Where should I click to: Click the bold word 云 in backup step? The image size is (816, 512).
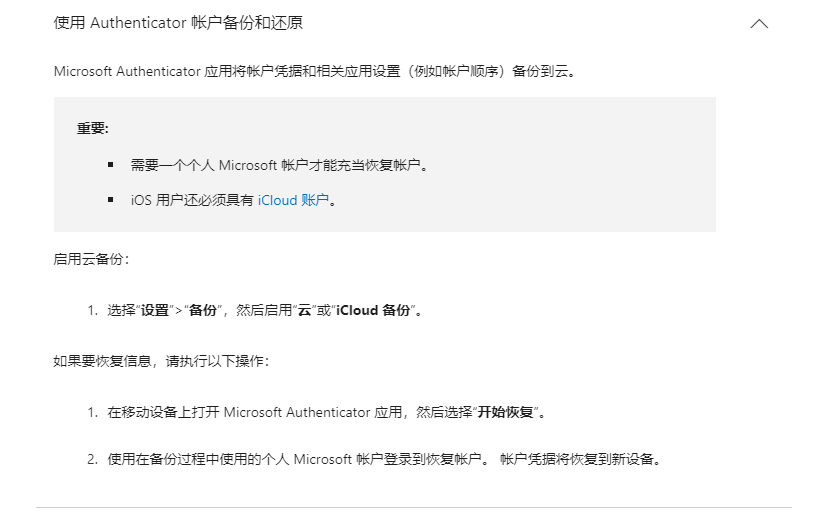(x=304, y=311)
